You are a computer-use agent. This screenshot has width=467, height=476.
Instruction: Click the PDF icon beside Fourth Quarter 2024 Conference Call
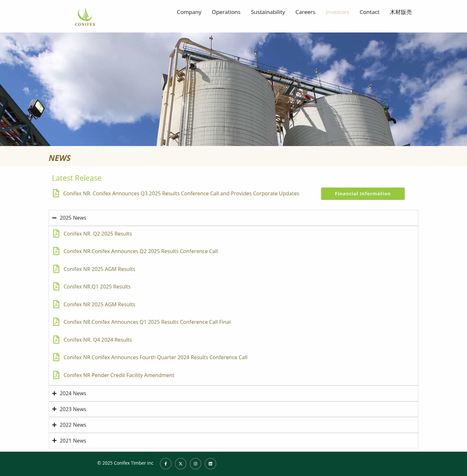[56, 357]
